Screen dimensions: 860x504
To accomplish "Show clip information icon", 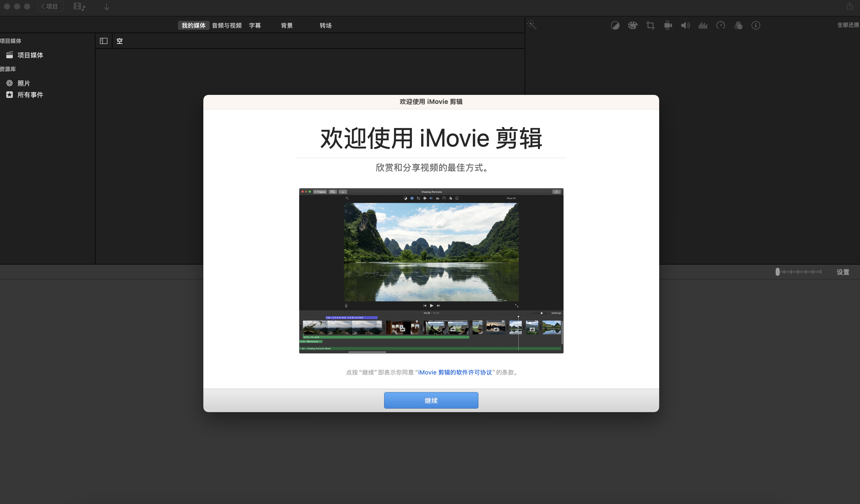I will (x=756, y=26).
